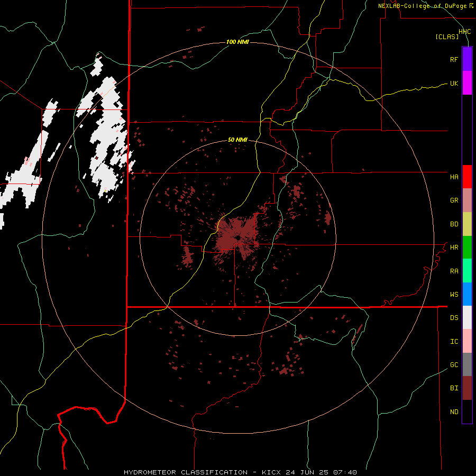Click the IC legend label
Viewport: 476px width, 476px height.
454,342
